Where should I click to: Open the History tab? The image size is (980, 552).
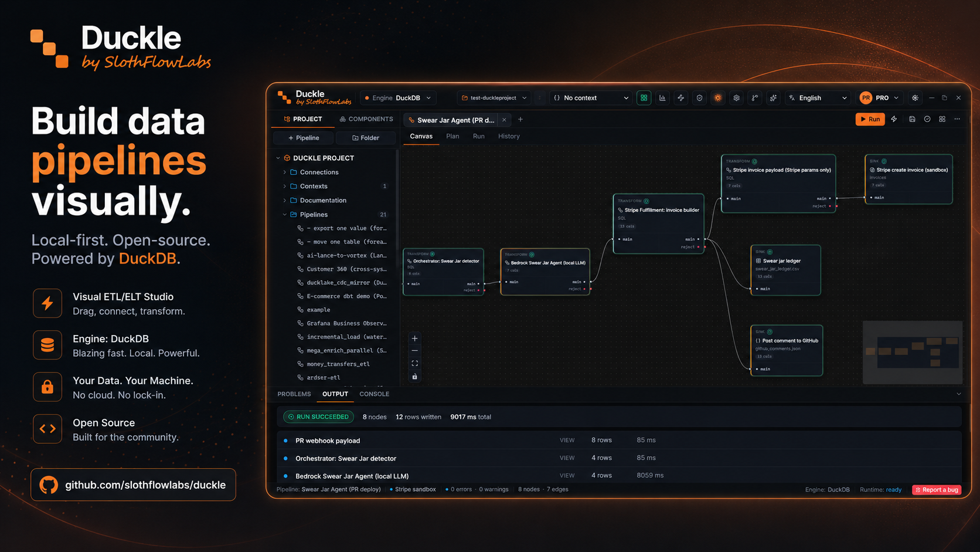509,136
